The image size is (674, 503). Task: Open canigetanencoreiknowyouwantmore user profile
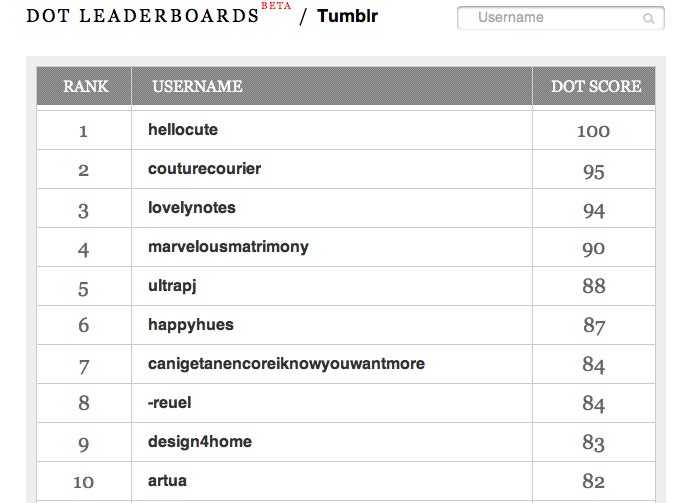286,364
